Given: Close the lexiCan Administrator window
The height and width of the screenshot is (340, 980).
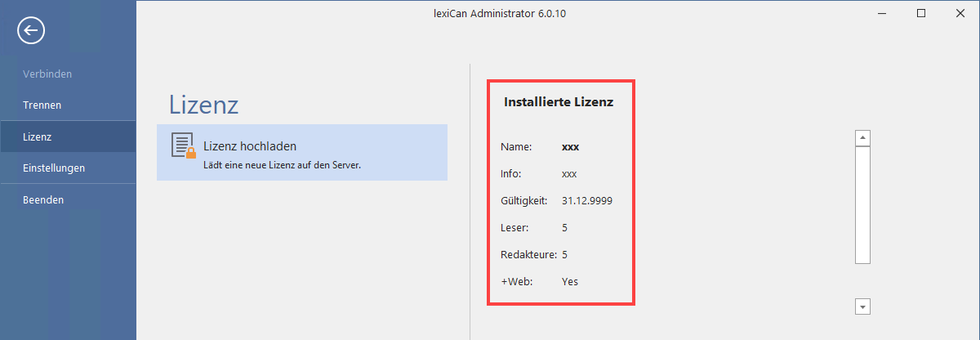Looking at the screenshot, I should (959, 13).
